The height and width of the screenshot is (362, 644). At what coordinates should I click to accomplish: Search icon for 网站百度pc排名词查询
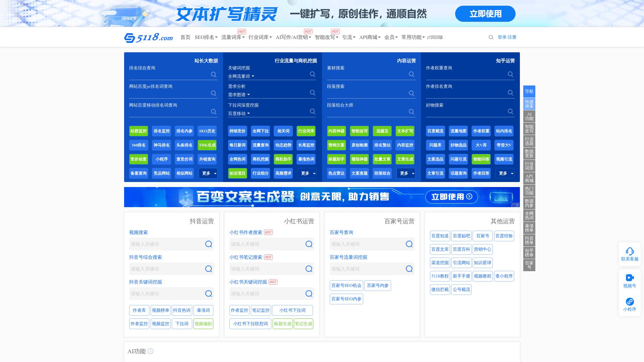pyautogui.click(x=214, y=93)
